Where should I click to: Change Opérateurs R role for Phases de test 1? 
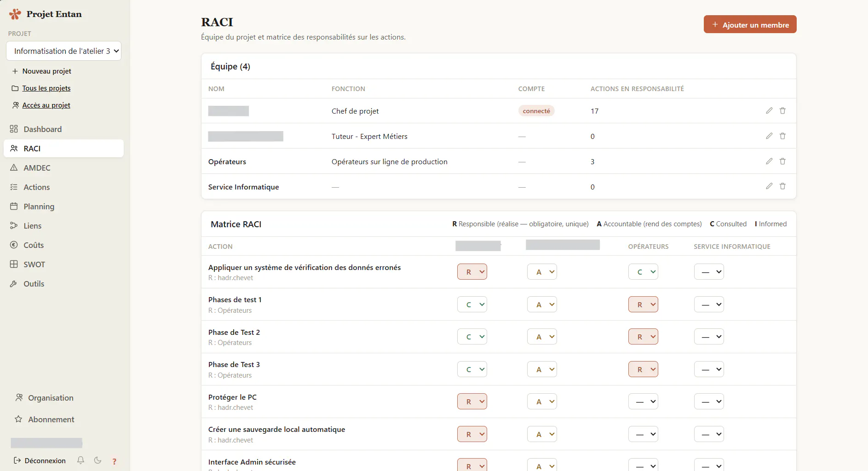[643, 304]
